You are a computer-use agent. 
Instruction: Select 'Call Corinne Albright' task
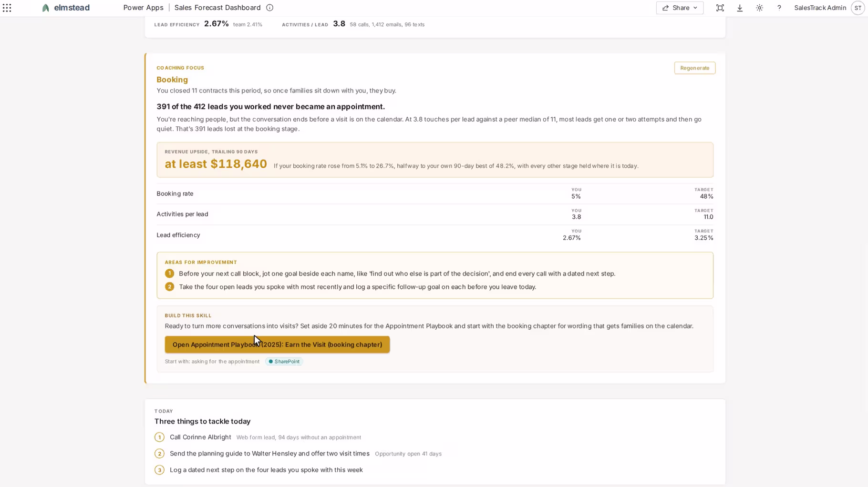coord(200,437)
